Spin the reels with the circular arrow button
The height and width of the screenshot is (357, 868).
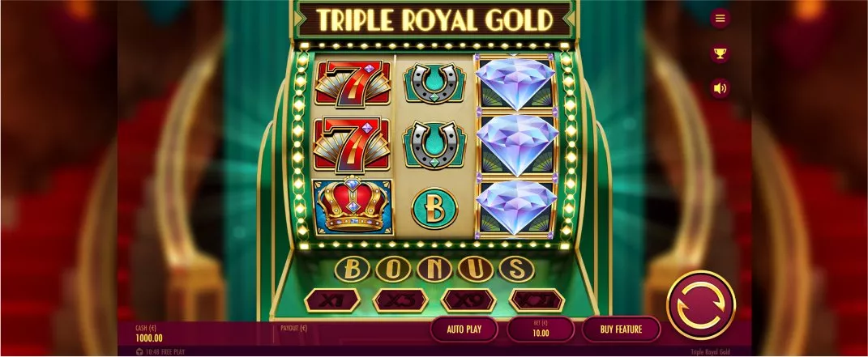pyautogui.click(x=701, y=305)
